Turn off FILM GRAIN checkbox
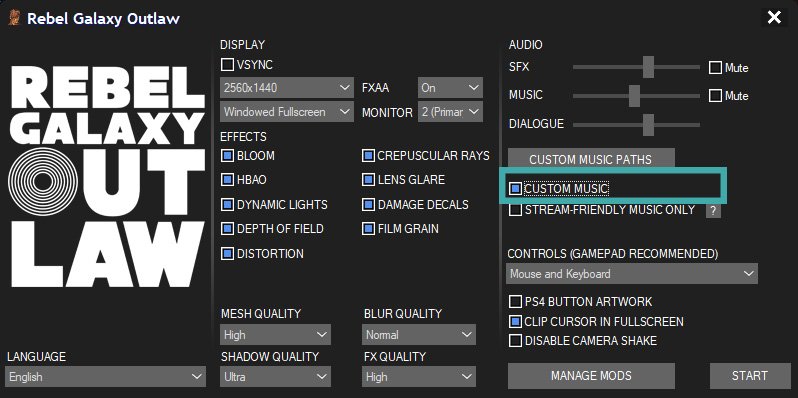The width and height of the screenshot is (798, 398). [368, 229]
